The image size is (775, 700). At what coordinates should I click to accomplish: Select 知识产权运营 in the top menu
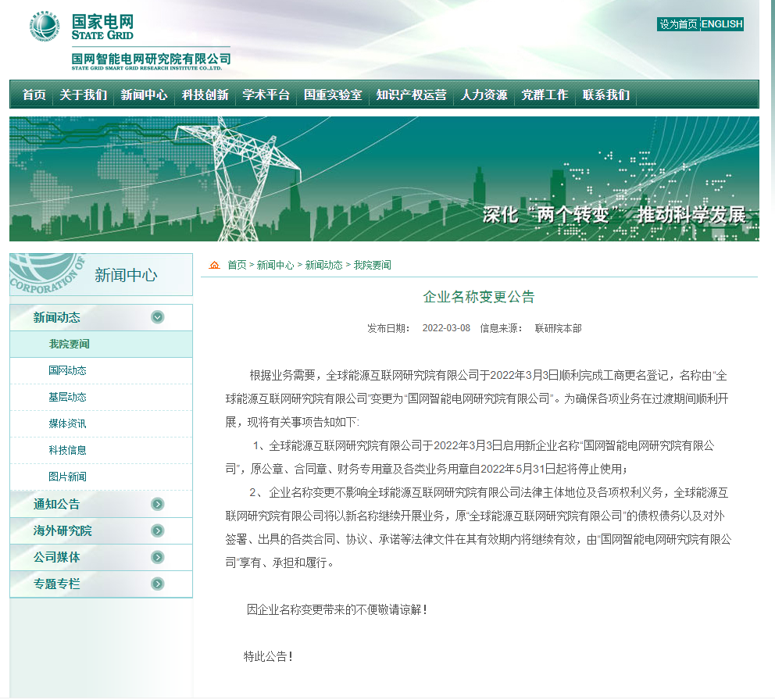coord(411,95)
